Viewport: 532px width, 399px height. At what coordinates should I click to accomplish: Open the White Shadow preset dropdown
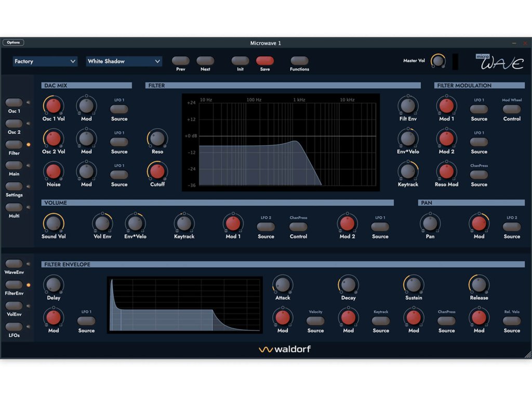point(124,61)
